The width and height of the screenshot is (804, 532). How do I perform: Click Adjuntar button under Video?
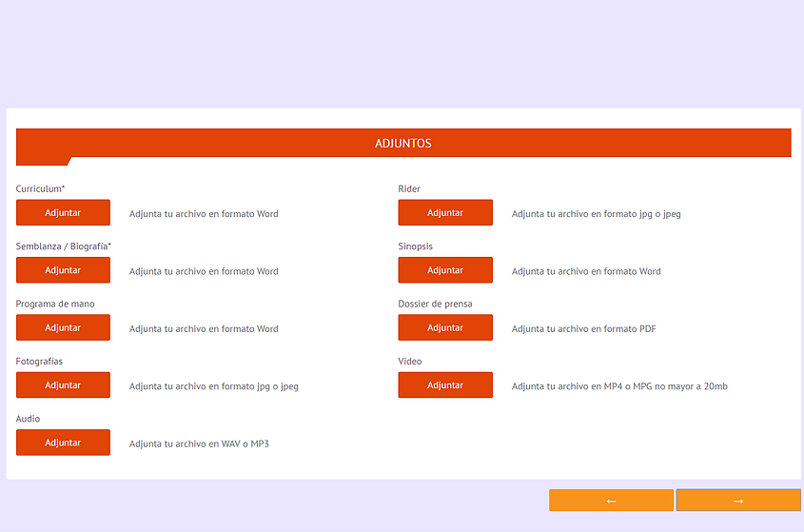coord(445,384)
